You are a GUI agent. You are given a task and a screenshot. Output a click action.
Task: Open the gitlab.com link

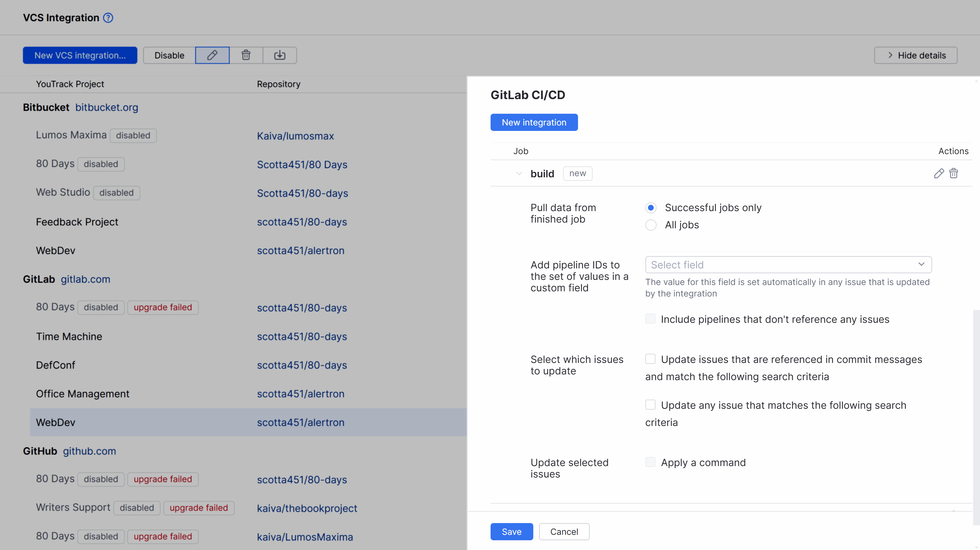click(85, 279)
